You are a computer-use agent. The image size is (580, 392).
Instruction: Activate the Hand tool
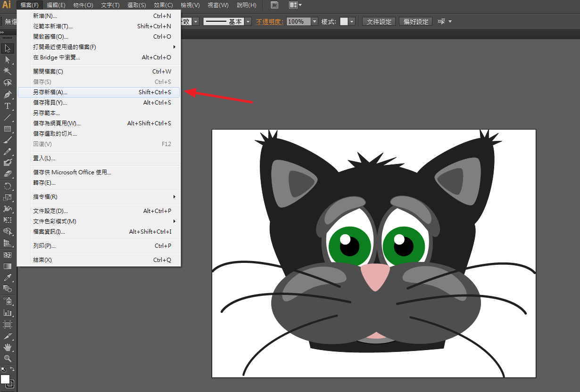click(8, 347)
